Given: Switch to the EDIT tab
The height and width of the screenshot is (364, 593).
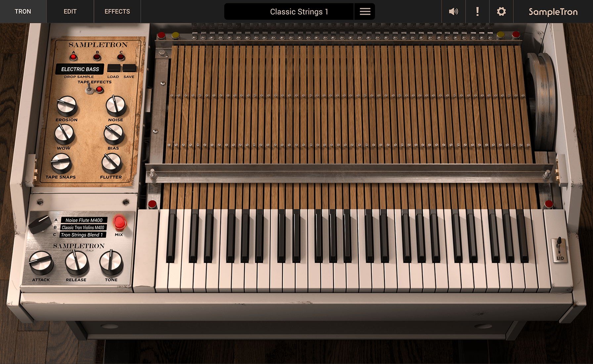Looking at the screenshot, I should pos(70,11).
